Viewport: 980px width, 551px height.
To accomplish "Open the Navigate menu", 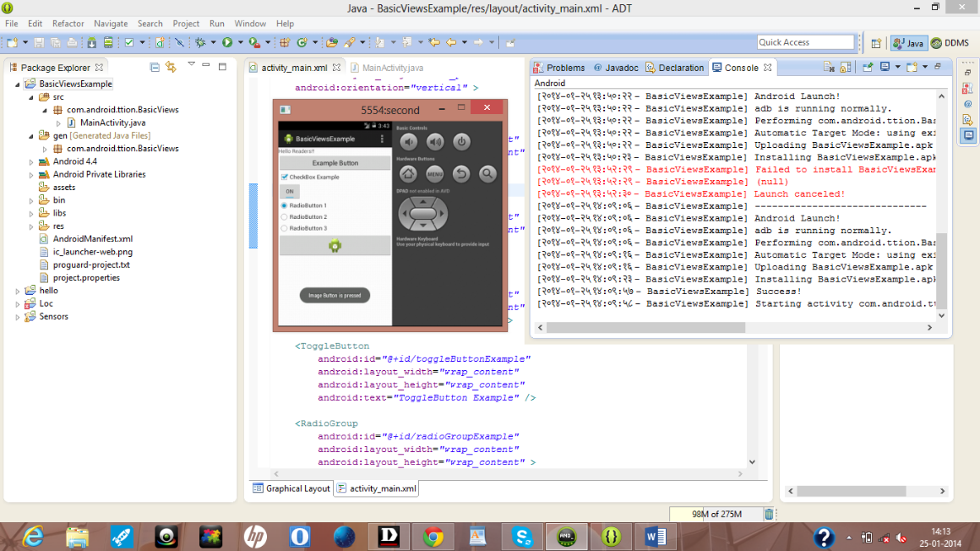I will tap(111, 24).
